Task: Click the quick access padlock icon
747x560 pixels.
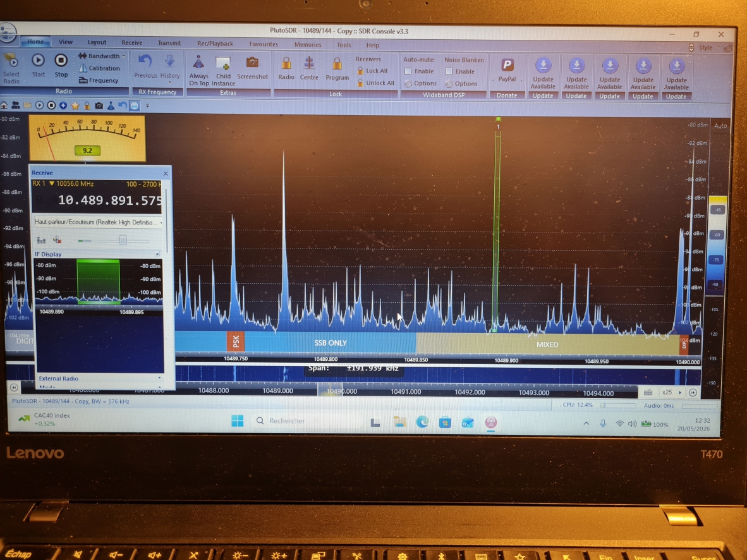Action: click(x=87, y=106)
